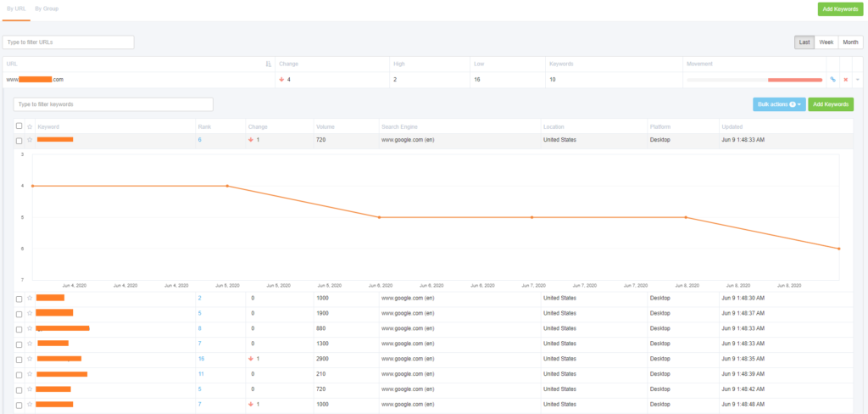Click the blue link icon on the URL row
868x414 pixels.
[x=833, y=80]
